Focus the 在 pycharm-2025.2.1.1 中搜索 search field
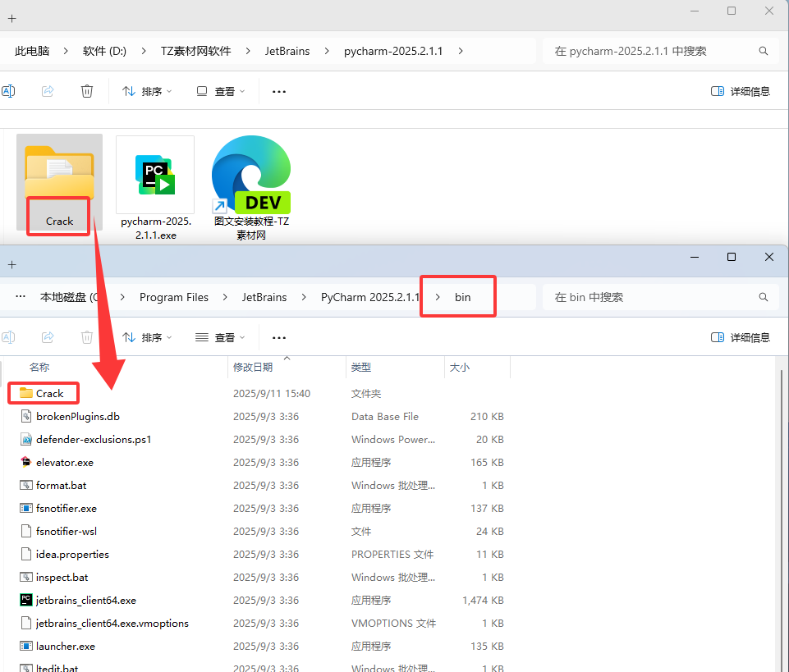This screenshot has width=789, height=672. point(661,51)
